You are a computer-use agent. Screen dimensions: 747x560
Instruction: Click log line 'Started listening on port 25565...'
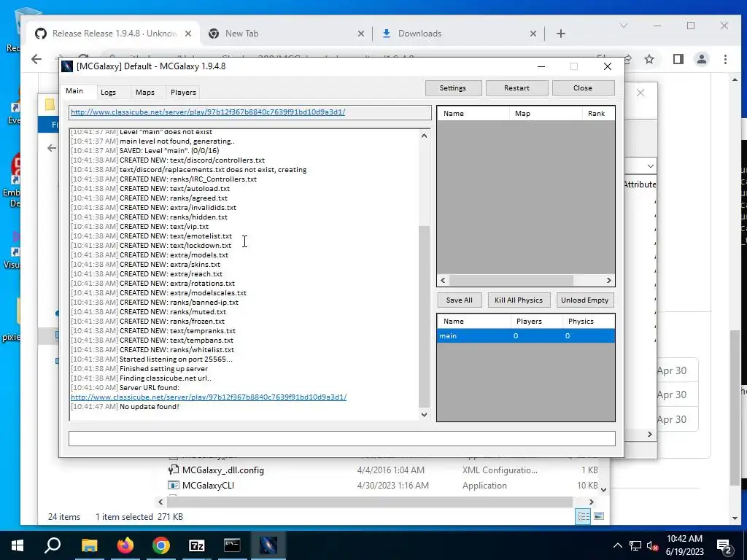176,359
